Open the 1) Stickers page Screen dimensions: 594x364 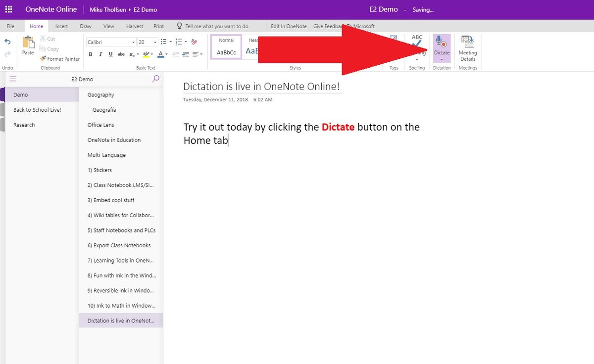(121, 170)
